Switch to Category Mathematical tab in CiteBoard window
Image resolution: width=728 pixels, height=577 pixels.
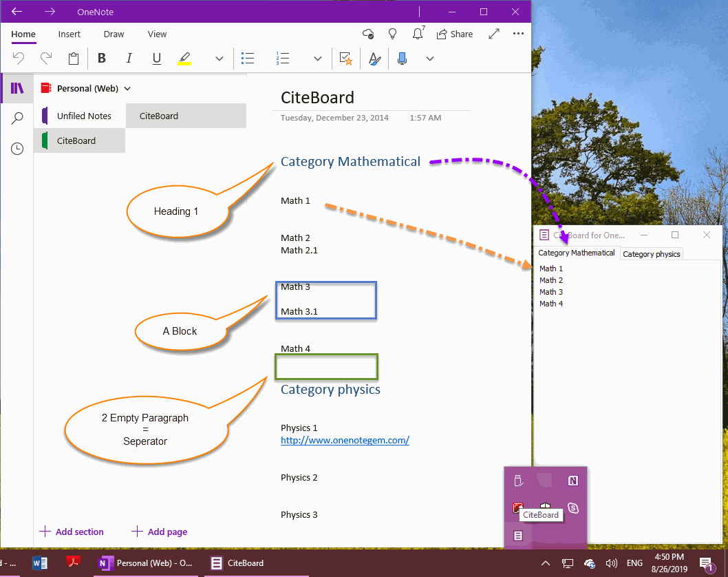pos(576,253)
